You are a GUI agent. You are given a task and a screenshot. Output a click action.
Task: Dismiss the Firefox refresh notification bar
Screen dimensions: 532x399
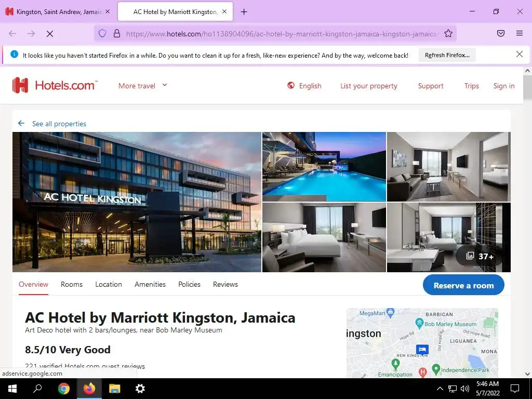[x=520, y=54]
